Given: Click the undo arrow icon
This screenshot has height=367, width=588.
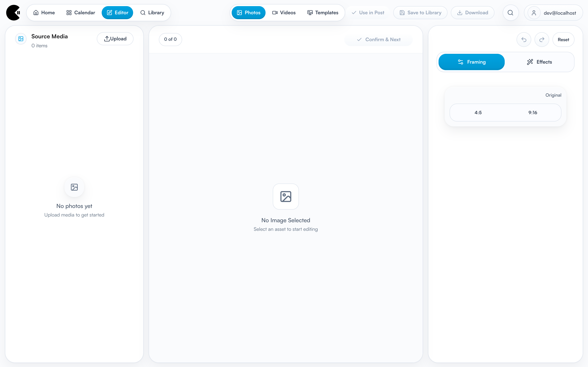Looking at the screenshot, I should coord(524,40).
